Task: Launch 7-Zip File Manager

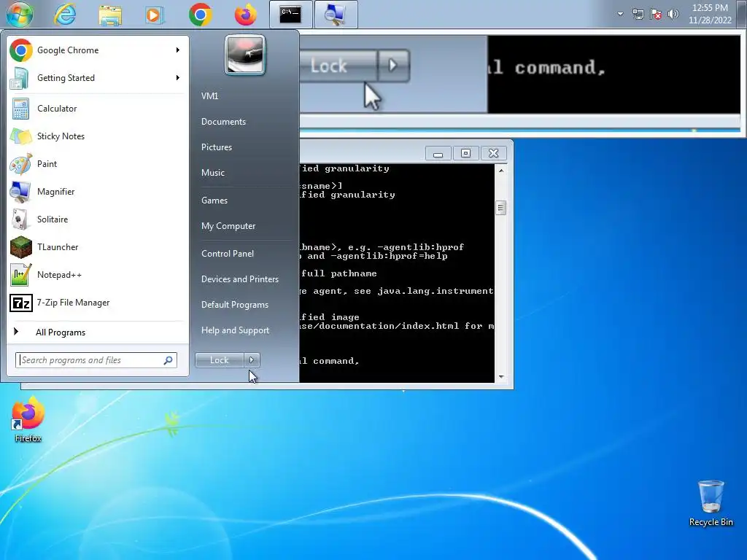Action: click(98, 303)
